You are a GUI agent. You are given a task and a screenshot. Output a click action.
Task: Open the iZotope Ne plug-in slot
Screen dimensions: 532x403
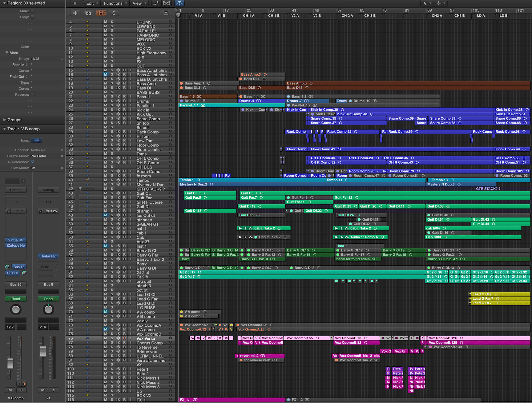(x=16, y=245)
